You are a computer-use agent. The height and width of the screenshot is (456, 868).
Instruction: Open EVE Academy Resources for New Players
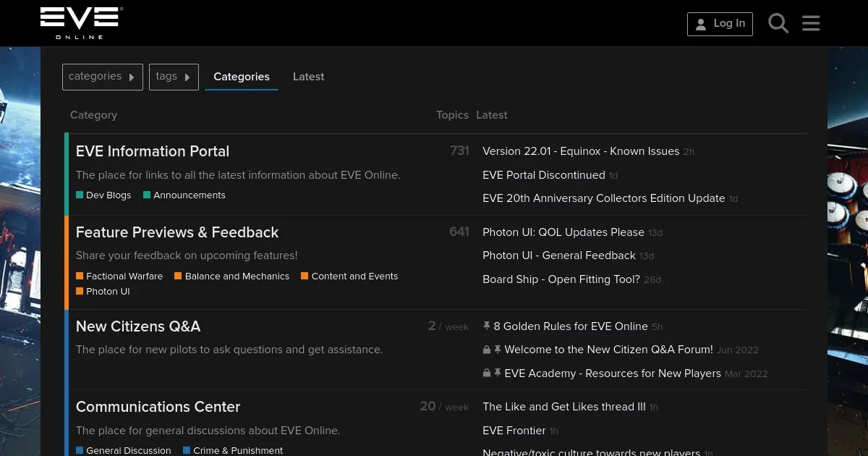(x=613, y=373)
